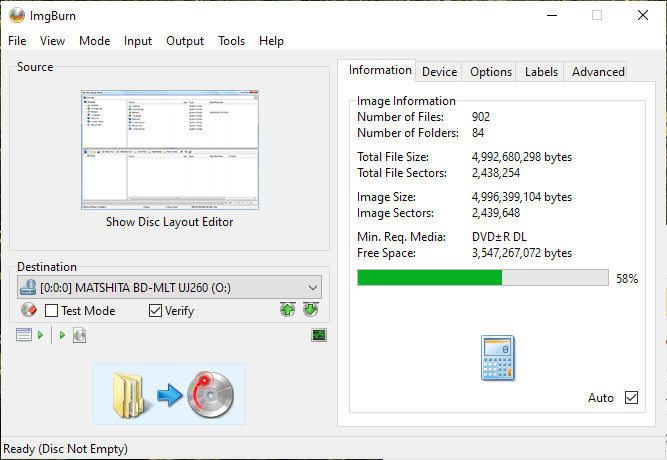This screenshot has width=667, height=460.
Task: Click the erase disc icon
Action: (28, 310)
